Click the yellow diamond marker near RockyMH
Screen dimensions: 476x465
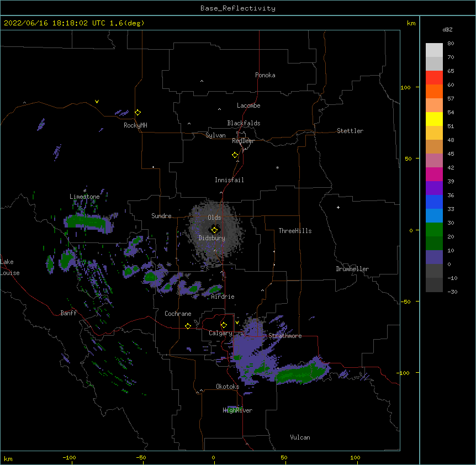click(x=137, y=112)
